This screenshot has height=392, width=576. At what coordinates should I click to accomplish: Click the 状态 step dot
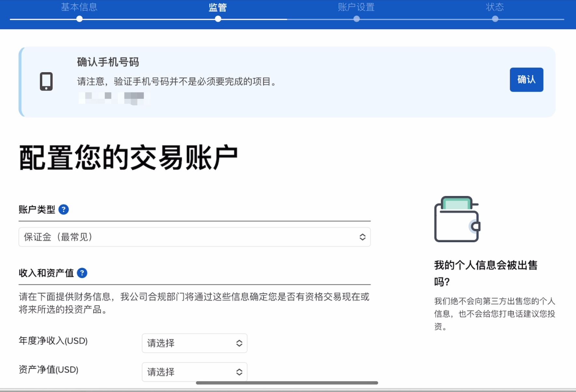click(x=495, y=19)
